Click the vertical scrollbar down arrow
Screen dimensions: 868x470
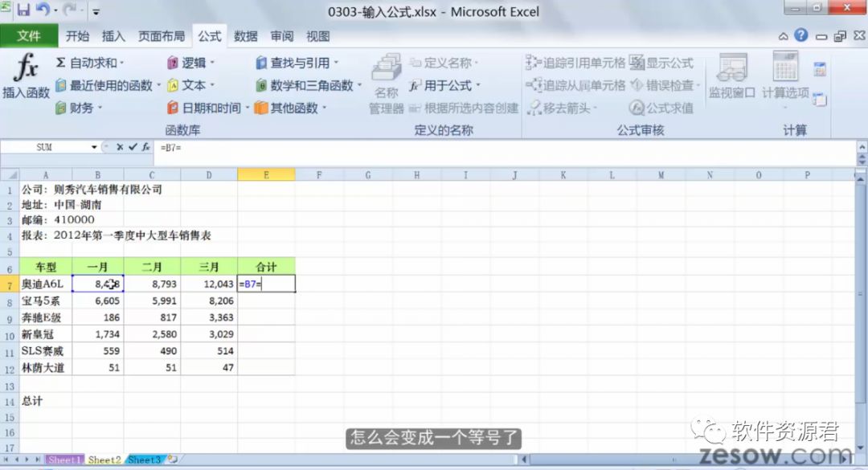862,448
